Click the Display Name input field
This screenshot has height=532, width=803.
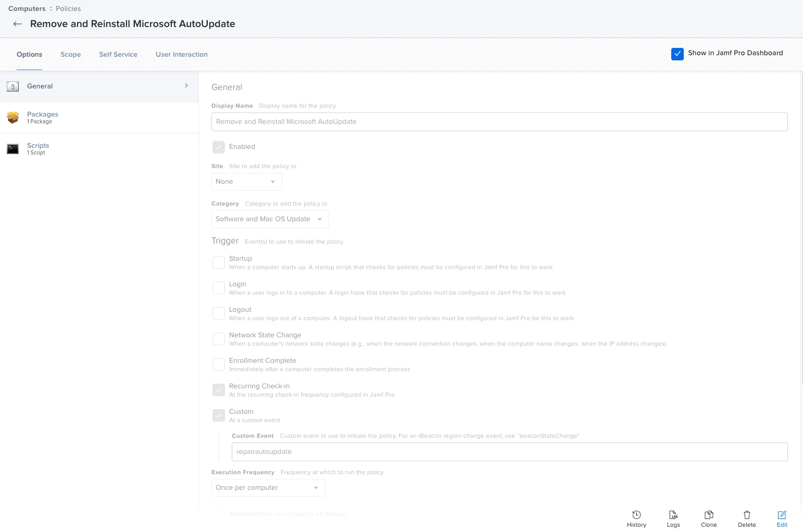(x=499, y=122)
